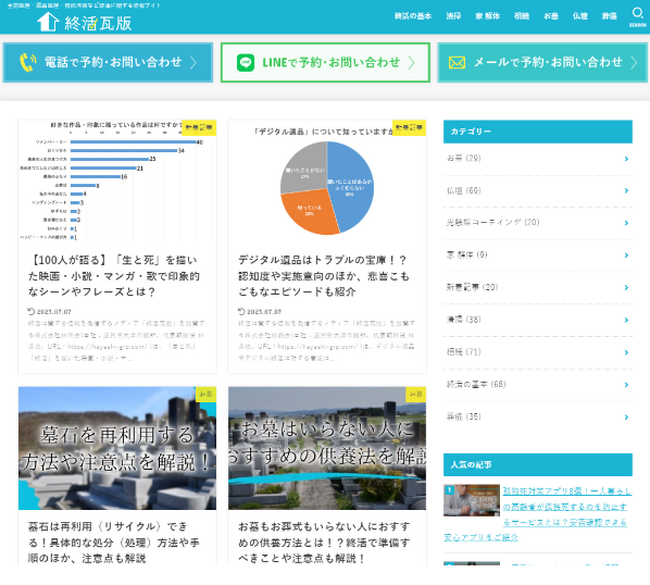Open the 終活の基本 menu item
This screenshot has height=585, width=650.
(x=412, y=16)
